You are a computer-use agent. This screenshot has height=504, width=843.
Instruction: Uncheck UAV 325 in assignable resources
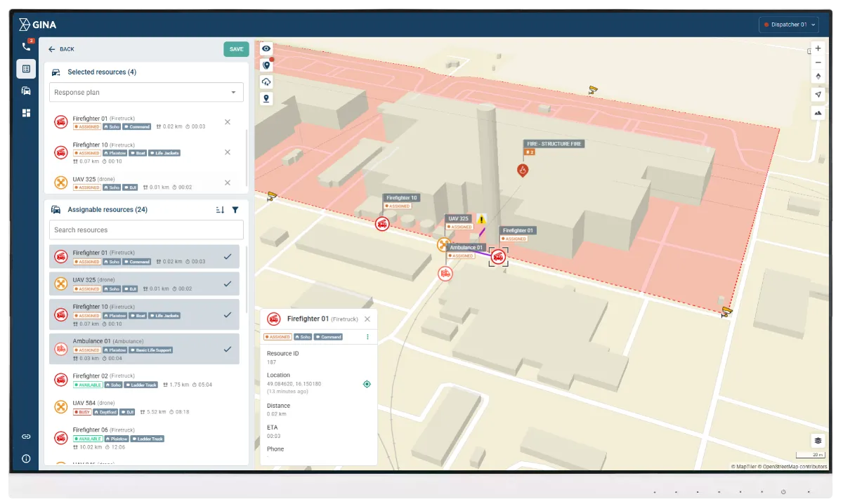point(227,284)
